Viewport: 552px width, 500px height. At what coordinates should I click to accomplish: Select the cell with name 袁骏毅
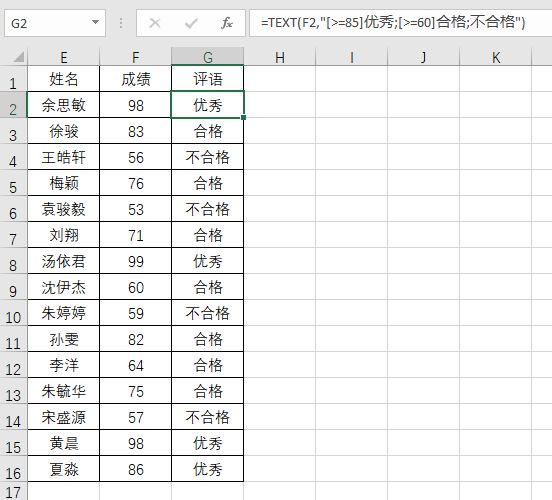pos(64,209)
